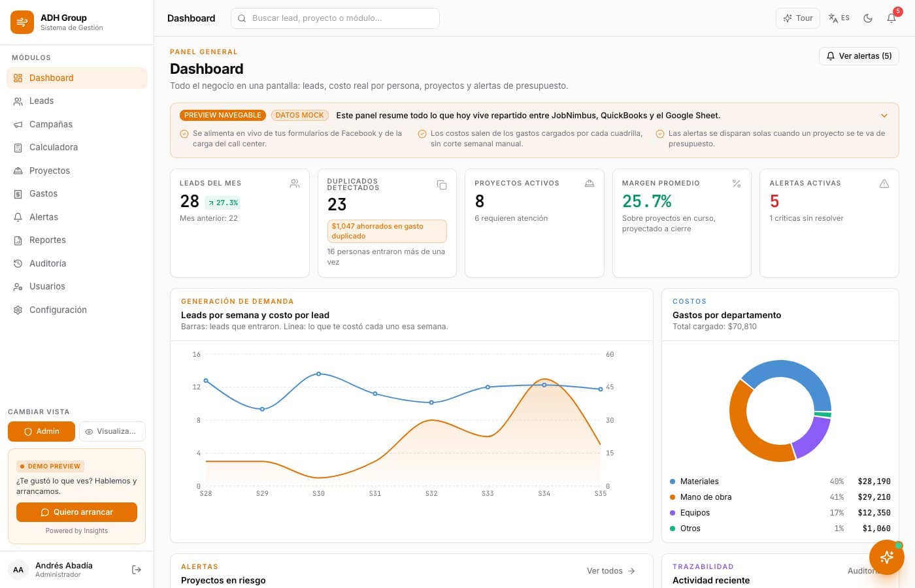Log out using the exit icon
This screenshot has height=588, width=915.
tap(137, 570)
